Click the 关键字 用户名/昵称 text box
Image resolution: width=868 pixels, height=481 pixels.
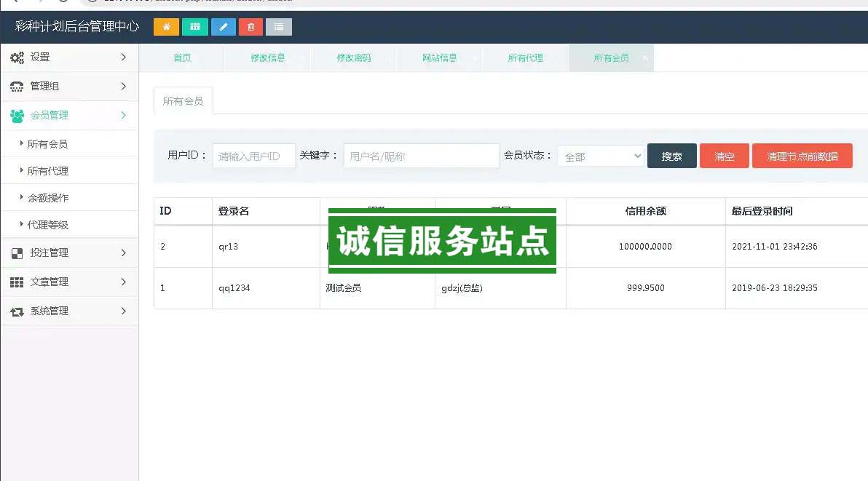421,156
